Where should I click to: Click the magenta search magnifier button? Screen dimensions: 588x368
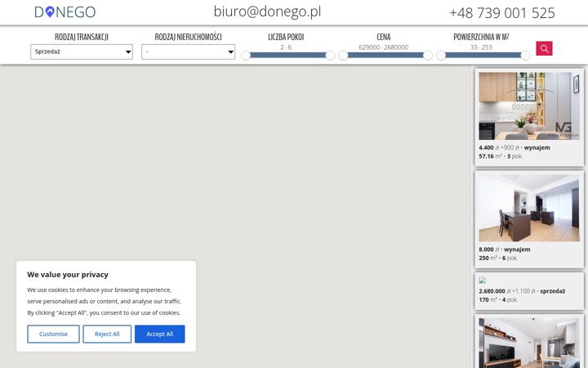tap(544, 48)
